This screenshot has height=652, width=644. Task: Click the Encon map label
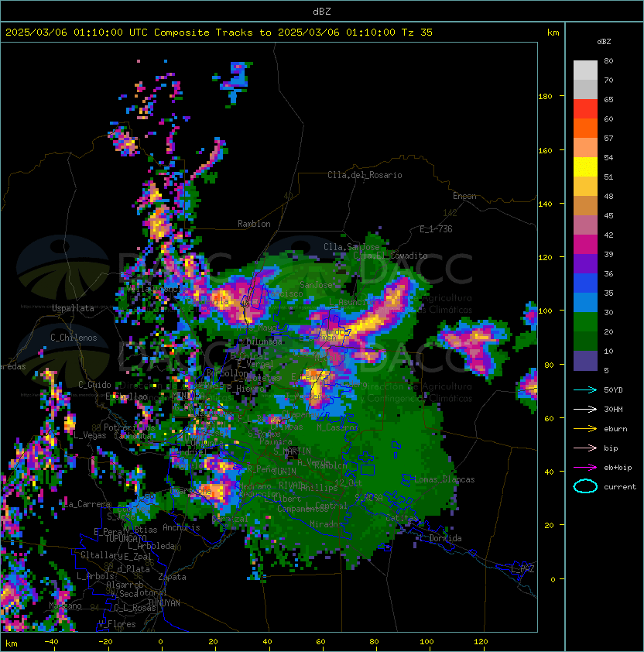pyautogui.click(x=464, y=196)
